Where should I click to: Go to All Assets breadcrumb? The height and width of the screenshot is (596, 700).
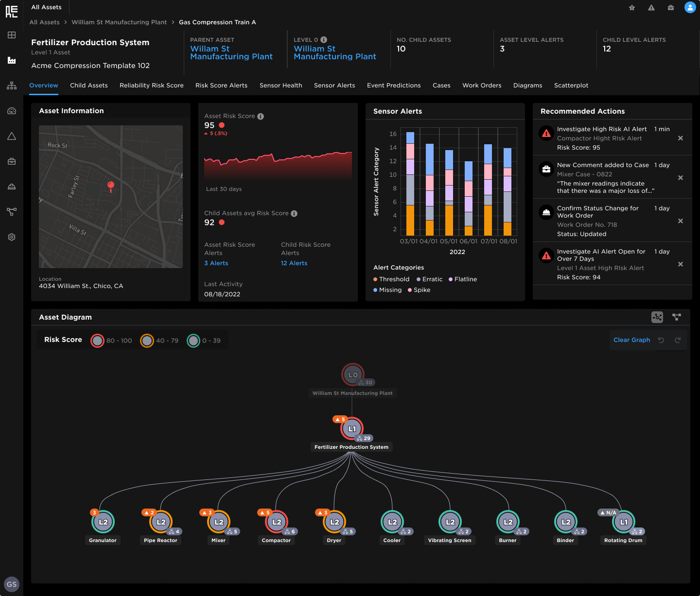[44, 22]
